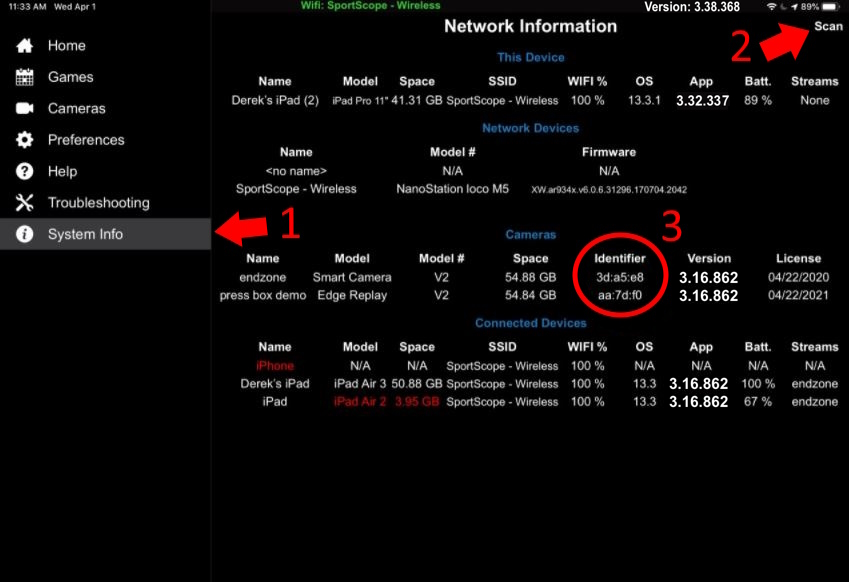Tap the Cameras section heading
849x582 pixels.
pos(530,235)
